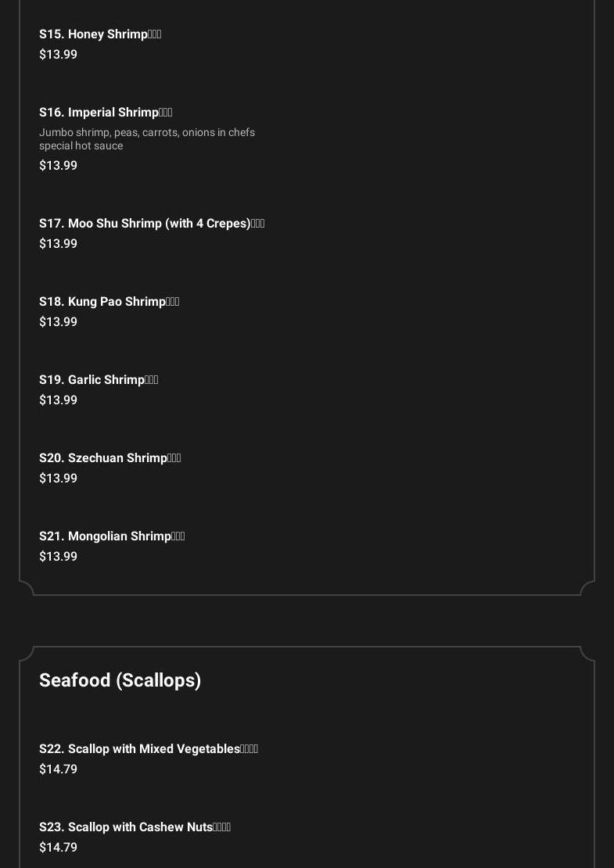Select S18. Kung Pao Shrimp
The height and width of the screenshot is (868, 614).
click(109, 301)
